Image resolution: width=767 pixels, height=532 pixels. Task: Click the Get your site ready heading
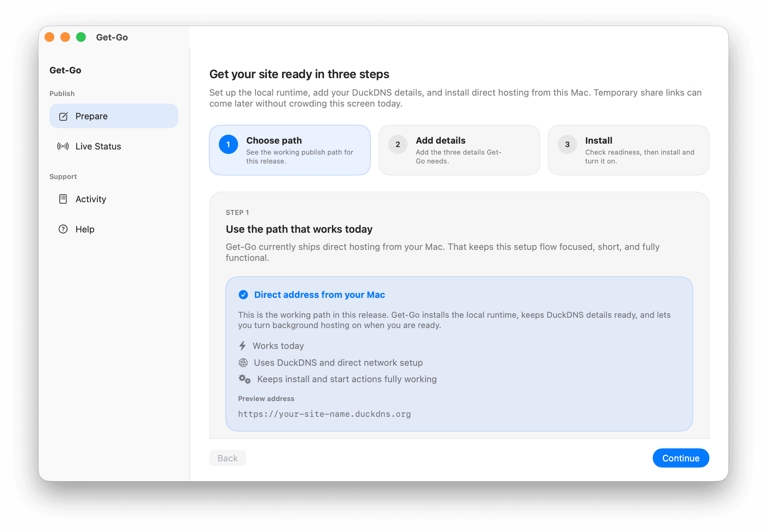point(299,74)
